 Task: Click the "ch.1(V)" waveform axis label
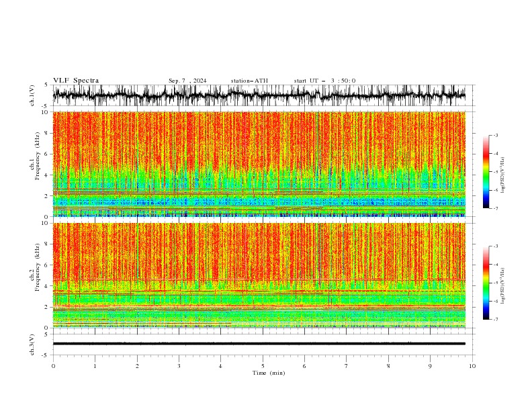[x=32, y=95]
